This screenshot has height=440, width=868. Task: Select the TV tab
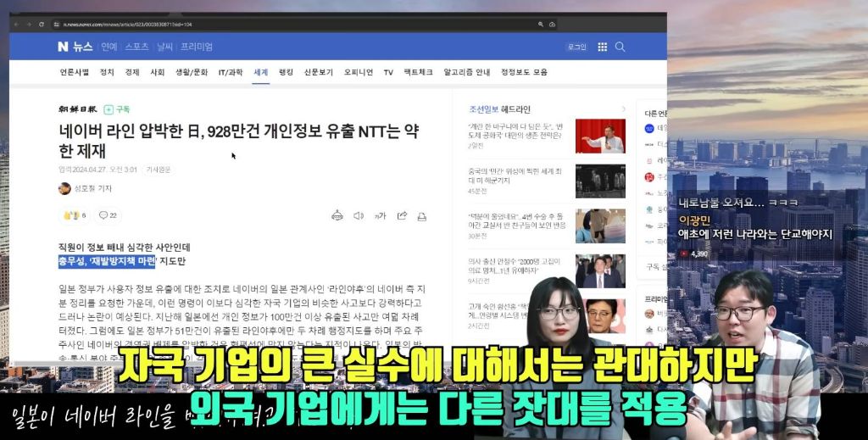(x=388, y=72)
